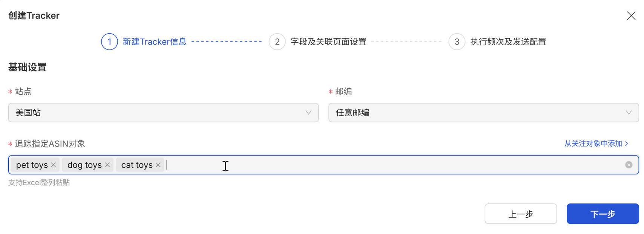This screenshot has width=644, height=234.
Task: Clear all entries in ASIN field
Action: click(x=629, y=165)
